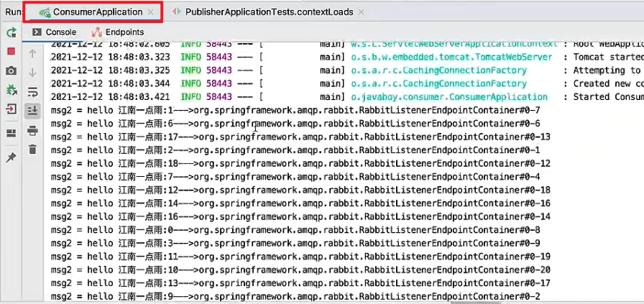Screen dimensions: 644x304
Task: Click the green bug attach debugger icon
Action: pyautogui.click(x=11, y=90)
